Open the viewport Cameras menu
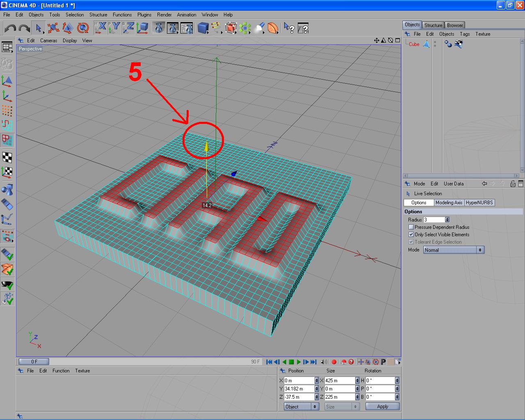 [48, 41]
